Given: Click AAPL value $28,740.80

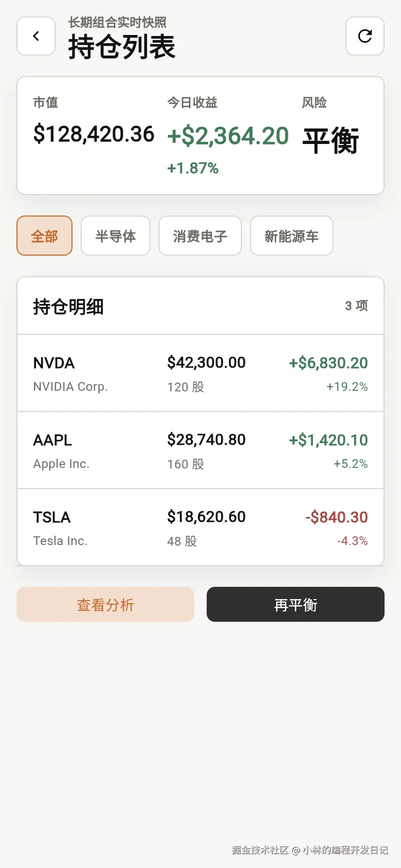Looking at the screenshot, I should pyautogui.click(x=207, y=440).
